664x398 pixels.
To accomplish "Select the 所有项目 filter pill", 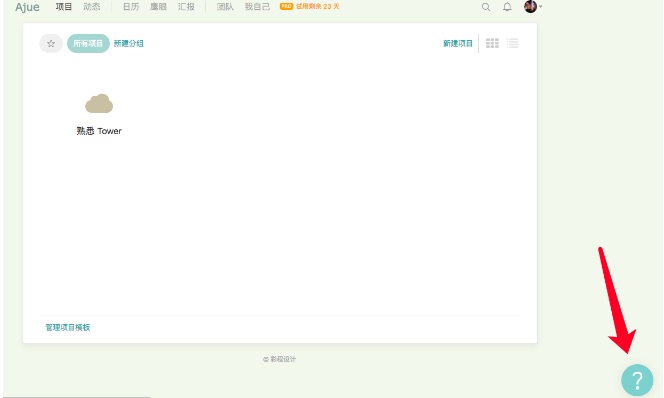I will (x=88, y=43).
